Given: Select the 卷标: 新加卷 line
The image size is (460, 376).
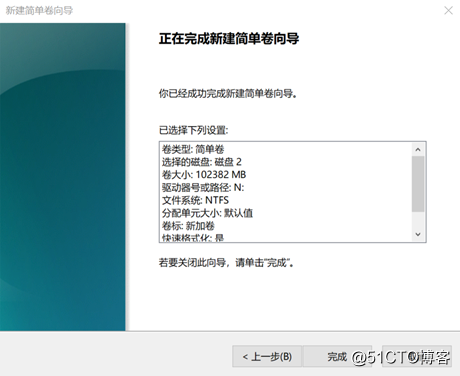Looking at the screenshot, I should click(188, 226).
